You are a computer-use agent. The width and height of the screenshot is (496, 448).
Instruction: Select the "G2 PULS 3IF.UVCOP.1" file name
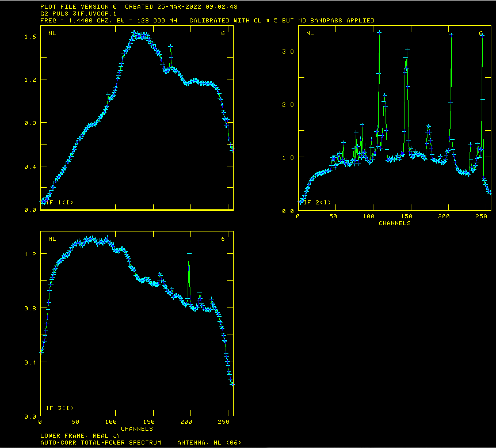(78, 14)
